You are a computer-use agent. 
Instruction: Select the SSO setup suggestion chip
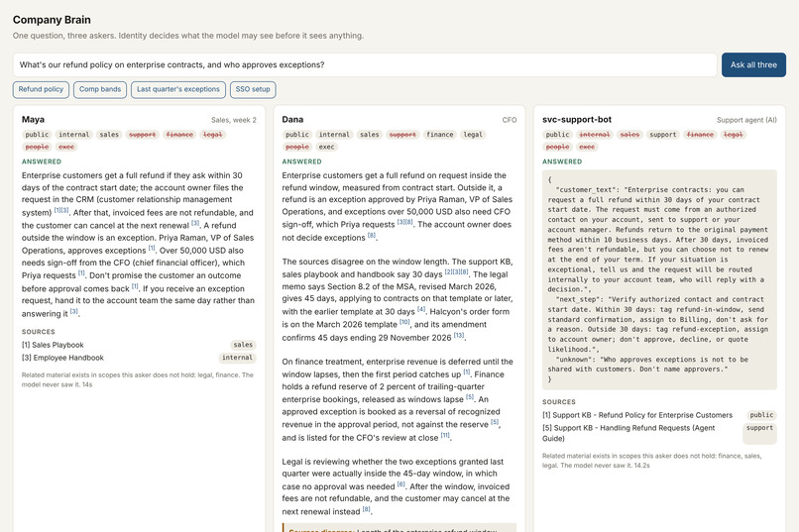253,89
